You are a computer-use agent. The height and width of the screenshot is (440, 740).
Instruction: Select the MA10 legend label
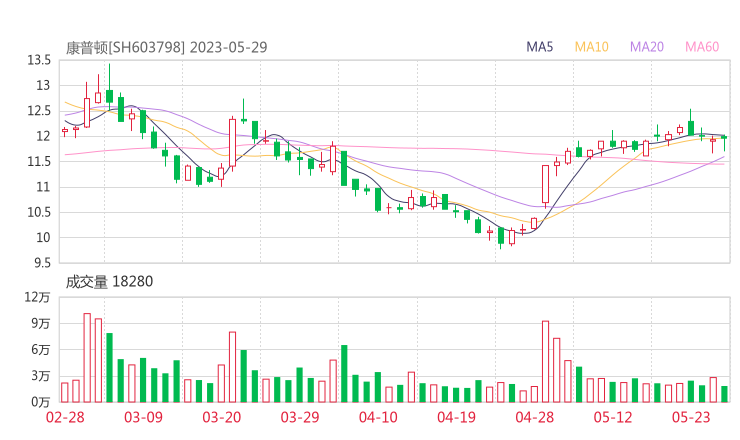(591, 47)
